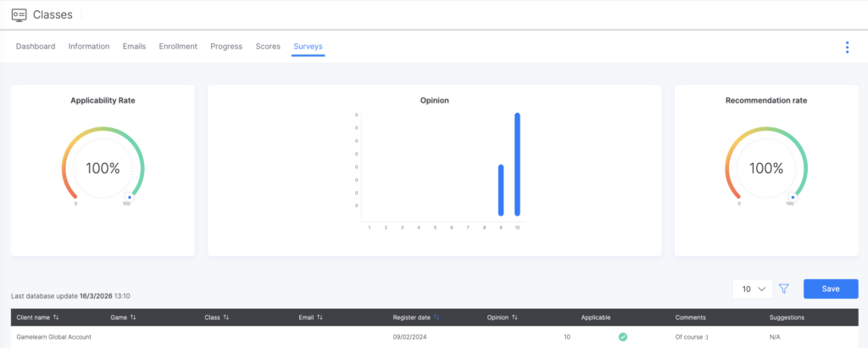Expand the rows-per-page dropdown showing 10
The width and height of the screenshot is (868, 348).
(753, 289)
